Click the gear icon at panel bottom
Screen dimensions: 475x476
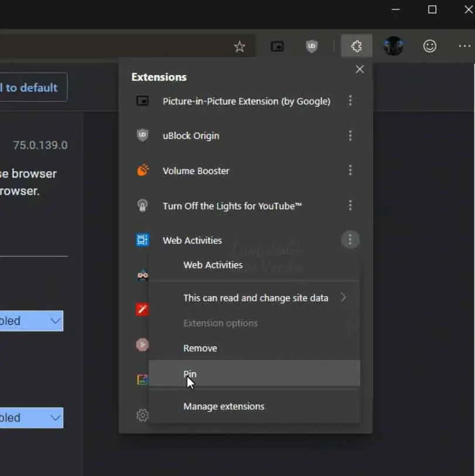(142, 415)
